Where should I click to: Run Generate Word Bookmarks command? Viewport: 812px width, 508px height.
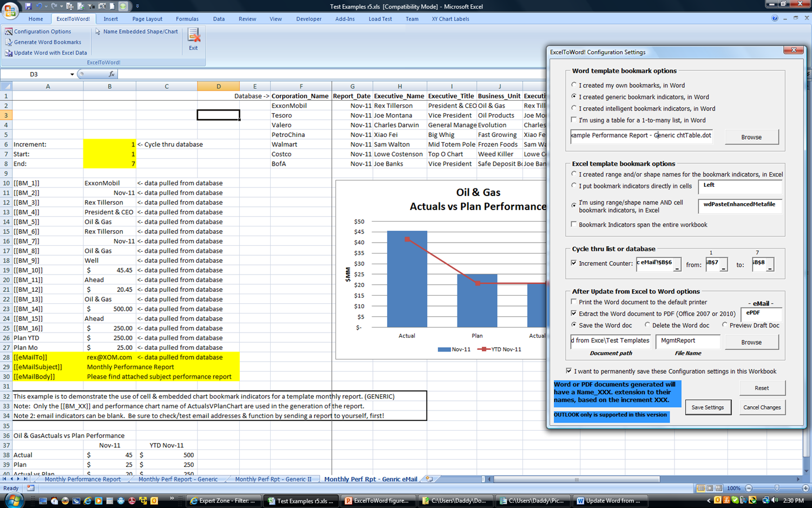coord(43,42)
